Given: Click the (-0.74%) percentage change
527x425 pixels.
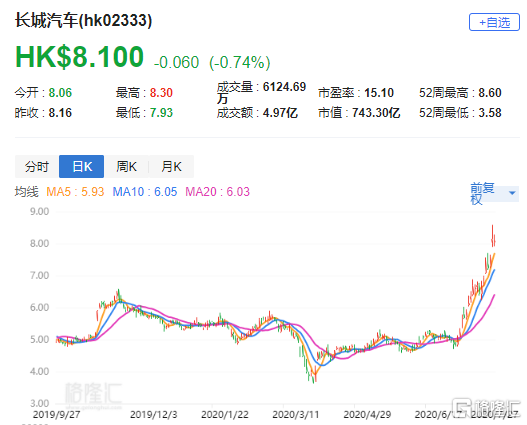Looking at the screenshot, I should 240,62.
